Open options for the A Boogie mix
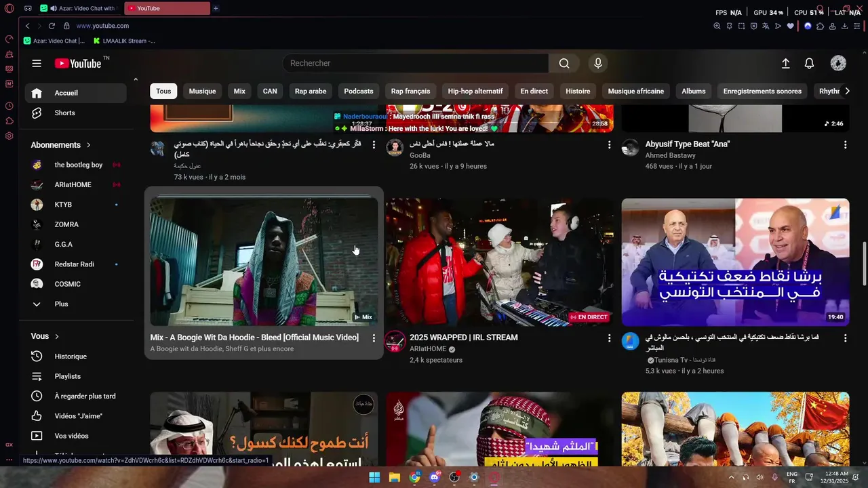 click(373, 338)
